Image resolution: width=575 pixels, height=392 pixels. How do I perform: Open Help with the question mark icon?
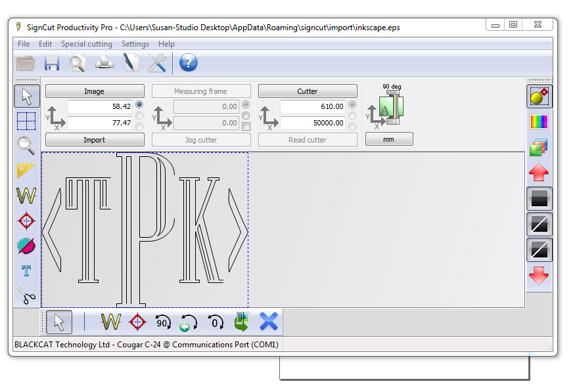[189, 63]
